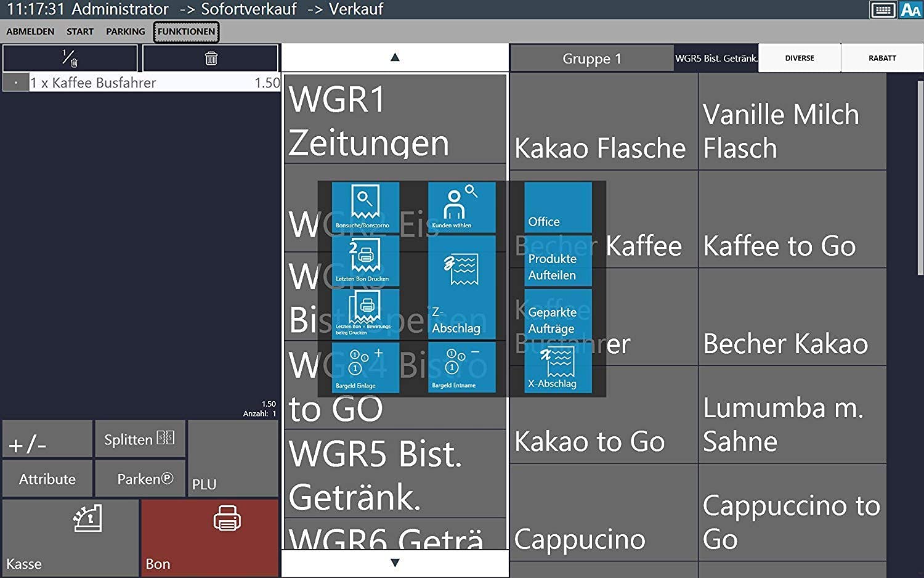Viewport: 924px width, 578px height.
Task: Open the START menu item
Action: pyautogui.click(x=80, y=31)
